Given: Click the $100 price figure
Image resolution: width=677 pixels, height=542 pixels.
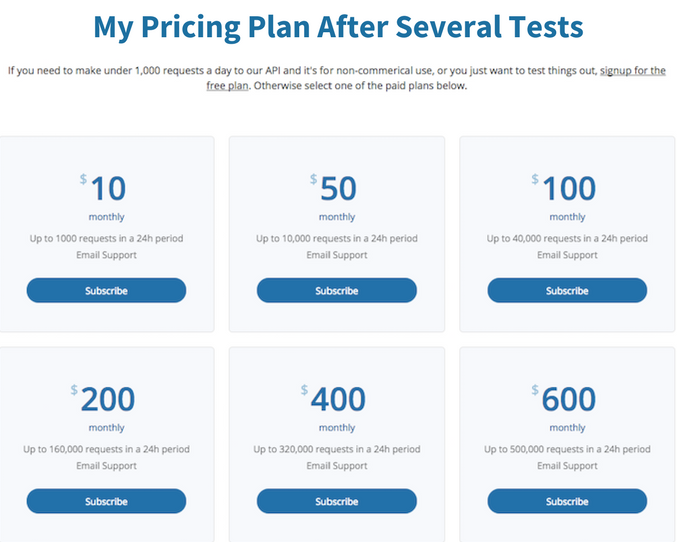Looking at the screenshot, I should click(x=567, y=188).
